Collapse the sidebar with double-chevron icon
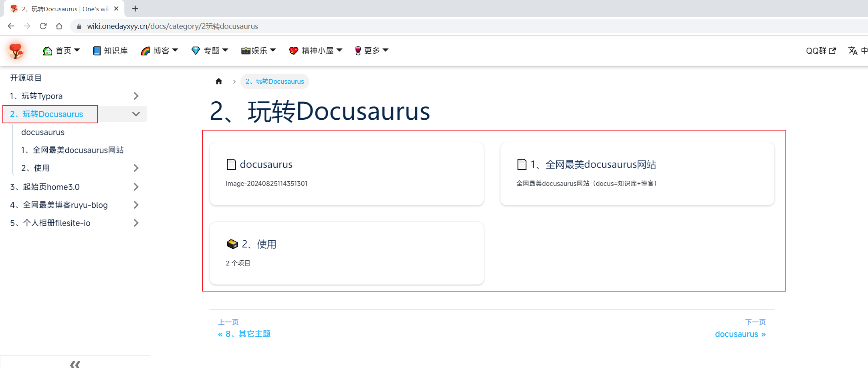Screen dimensions: 868x368 (75, 364)
